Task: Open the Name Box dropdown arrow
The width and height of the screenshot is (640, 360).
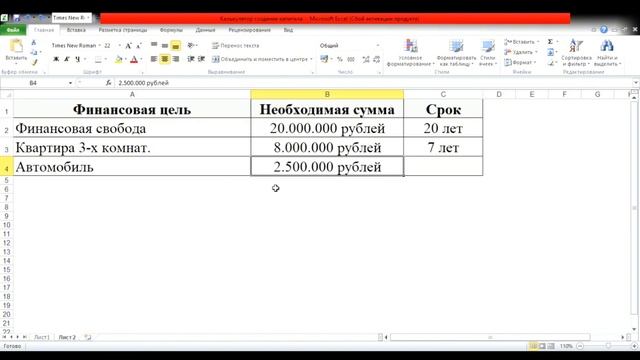Action: click(70, 83)
